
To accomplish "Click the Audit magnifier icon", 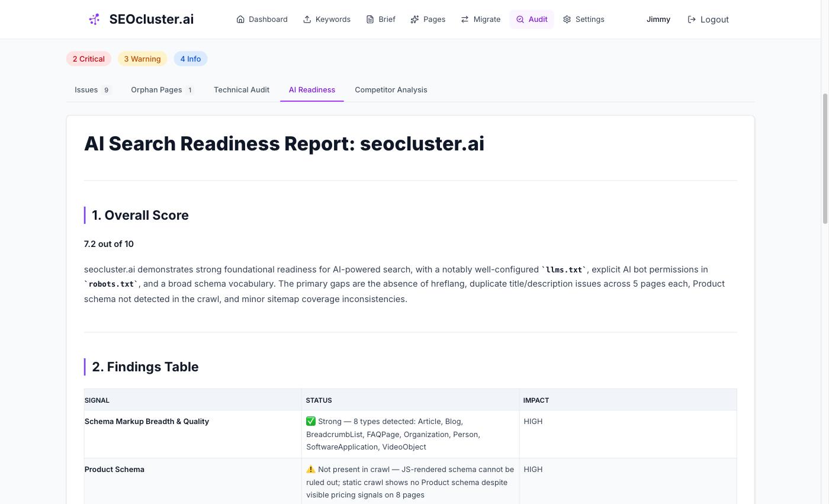I will click(520, 20).
